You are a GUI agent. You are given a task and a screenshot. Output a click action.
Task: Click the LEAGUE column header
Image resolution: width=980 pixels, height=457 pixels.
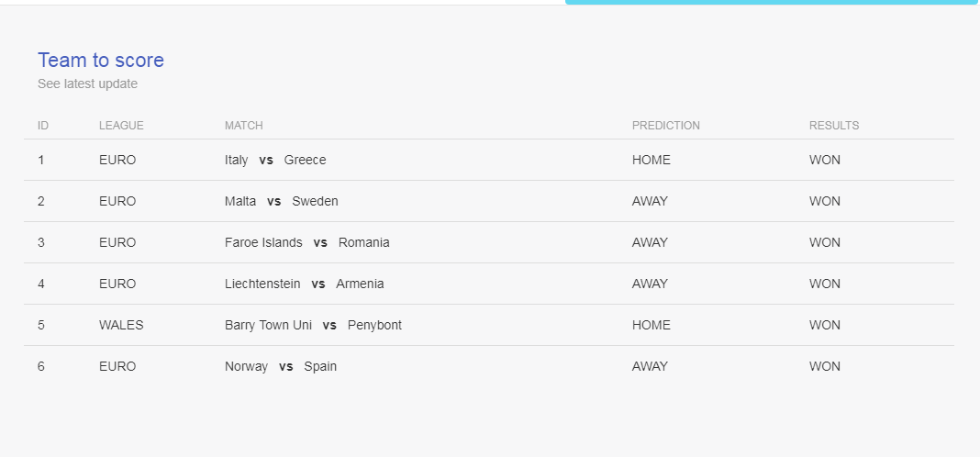[121, 126]
